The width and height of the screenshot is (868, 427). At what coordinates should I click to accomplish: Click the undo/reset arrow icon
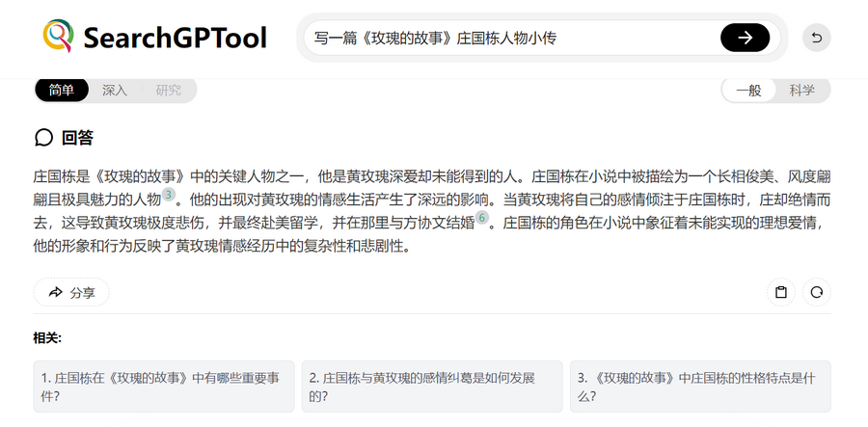pyautogui.click(x=816, y=38)
